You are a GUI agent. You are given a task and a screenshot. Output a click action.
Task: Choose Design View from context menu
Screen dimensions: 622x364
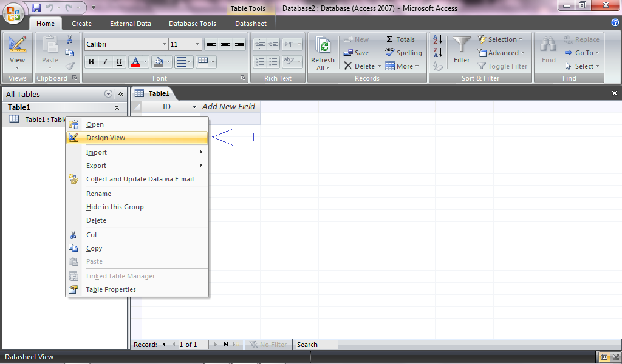pyautogui.click(x=137, y=138)
